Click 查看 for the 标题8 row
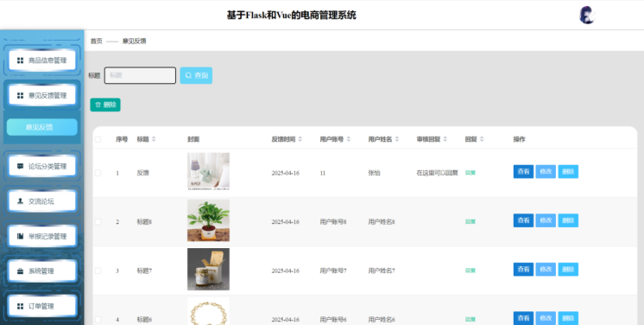This screenshot has width=644, height=325. tap(523, 220)
